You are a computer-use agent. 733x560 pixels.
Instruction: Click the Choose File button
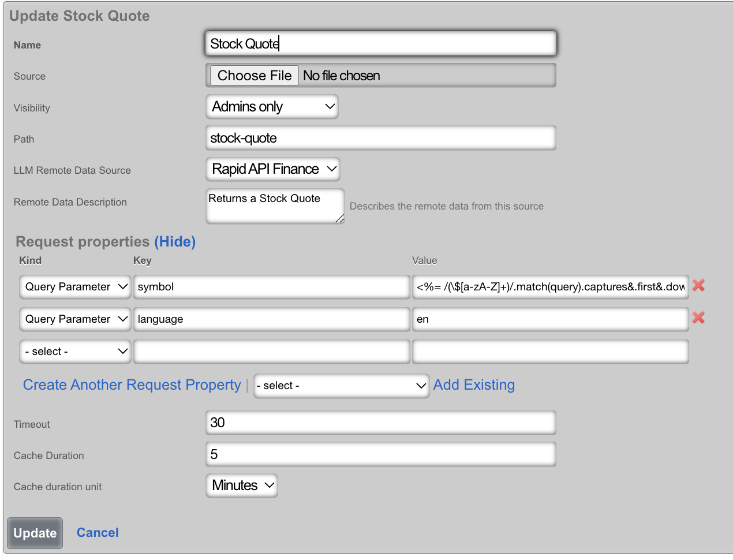pyautogui.click(x=255, y=76)
